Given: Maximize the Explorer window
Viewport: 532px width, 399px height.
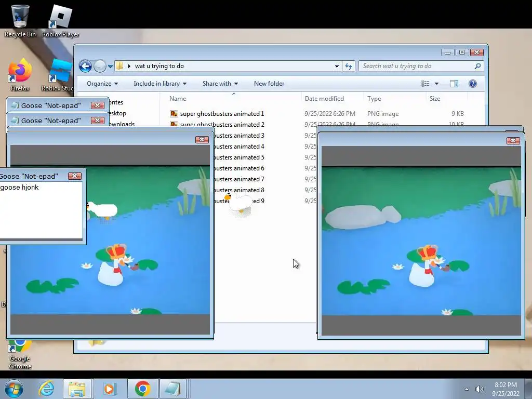Looking at the screenshot, I should point(462,52).
